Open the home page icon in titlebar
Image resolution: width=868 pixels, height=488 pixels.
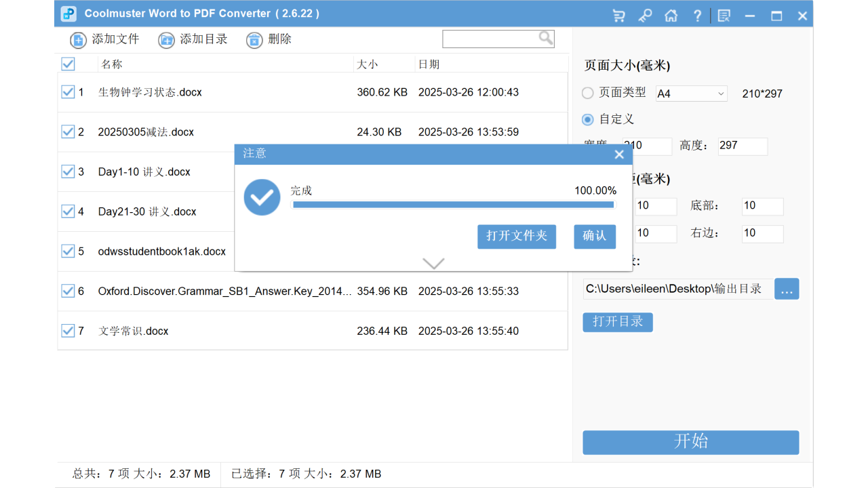click(x=671, y=14)
